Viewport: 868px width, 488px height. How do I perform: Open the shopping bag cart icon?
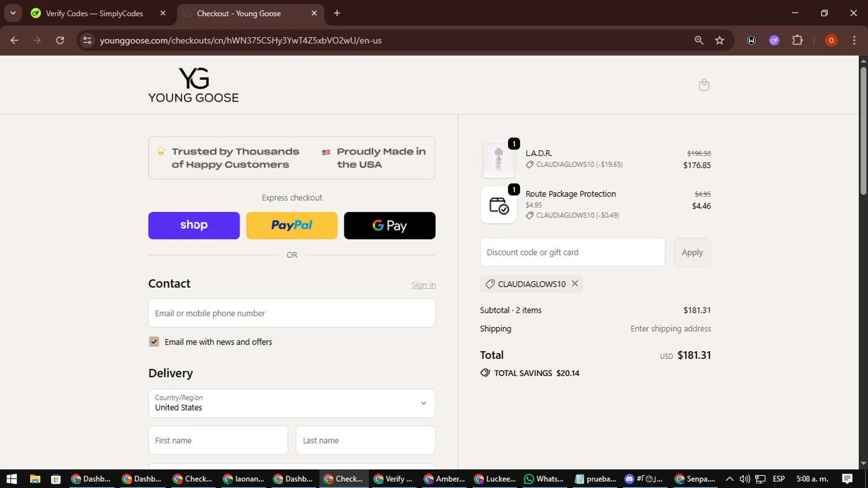pyautogui.click(x=704, y=85)
